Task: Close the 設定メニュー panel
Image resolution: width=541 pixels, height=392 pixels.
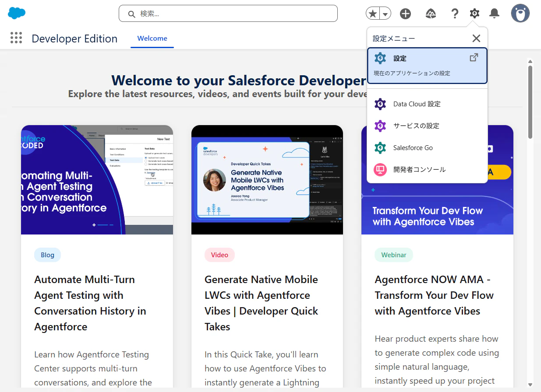Action: (x=477, y=38)
